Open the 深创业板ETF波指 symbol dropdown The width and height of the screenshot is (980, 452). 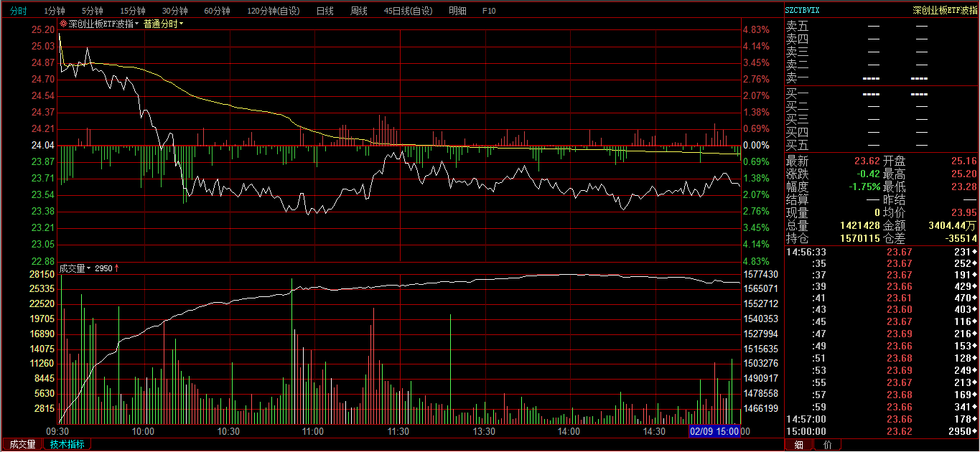coord(139,24)
